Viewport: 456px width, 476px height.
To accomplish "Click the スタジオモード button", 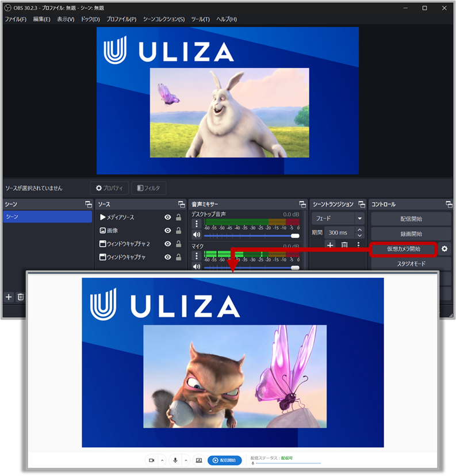I will (411, 264).
